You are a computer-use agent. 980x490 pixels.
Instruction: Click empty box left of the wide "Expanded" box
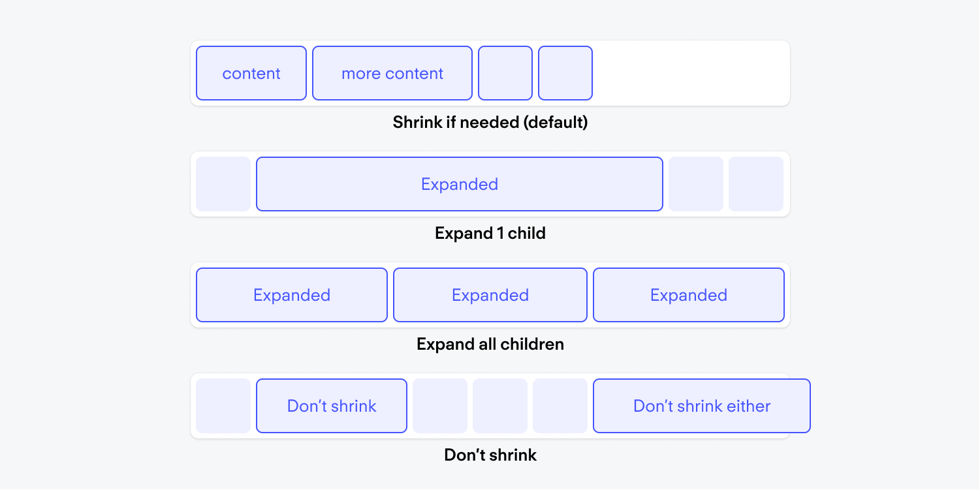(223, 184)
